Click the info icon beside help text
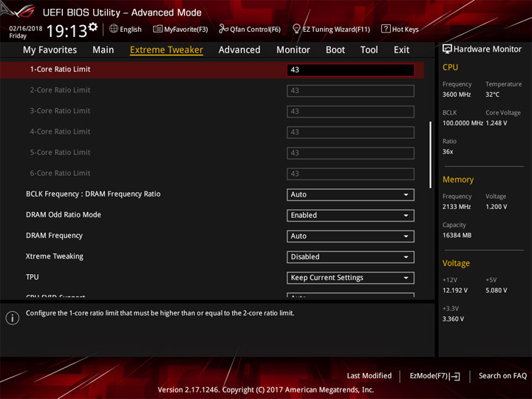Image resolution: width=532 pixels, height=399 pixels. coord(13,318)
